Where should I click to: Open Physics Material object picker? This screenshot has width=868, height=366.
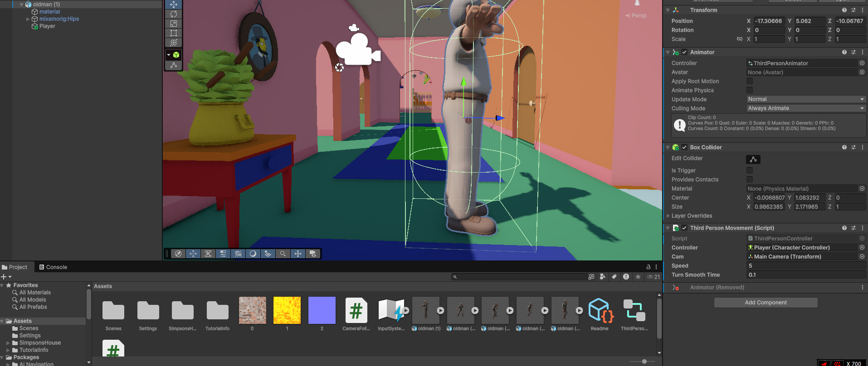pyautogui.click(x=862, y=188)
